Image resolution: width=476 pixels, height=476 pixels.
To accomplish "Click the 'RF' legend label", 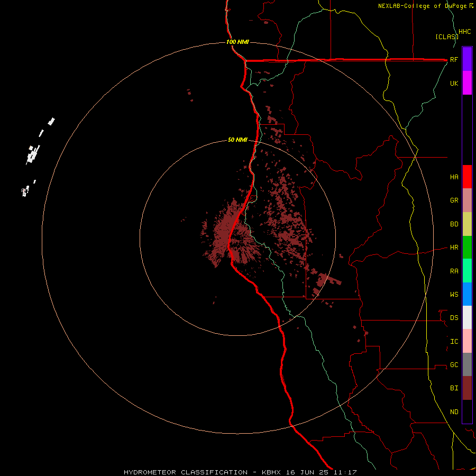I will (x=454, y=59).
